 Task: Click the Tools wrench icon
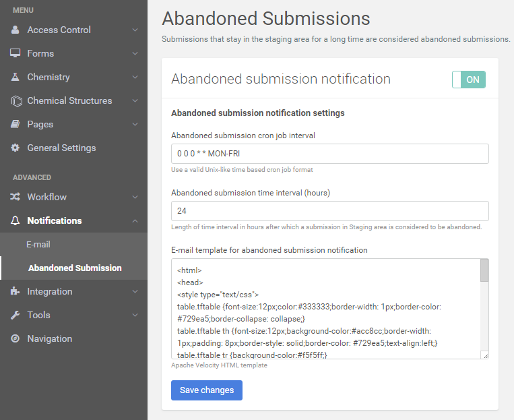tap(15, 315)
